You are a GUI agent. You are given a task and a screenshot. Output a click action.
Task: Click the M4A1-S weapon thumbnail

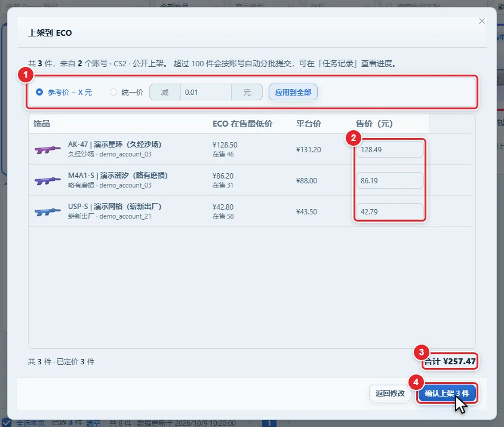pos(48,181)
